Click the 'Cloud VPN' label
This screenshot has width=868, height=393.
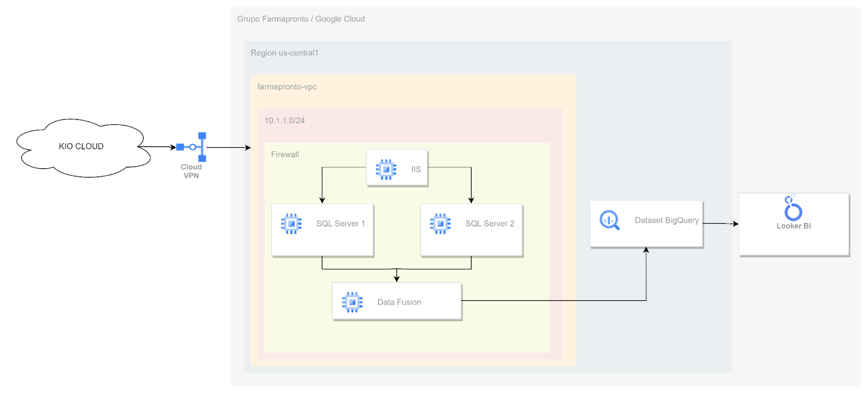pos(192,172)
